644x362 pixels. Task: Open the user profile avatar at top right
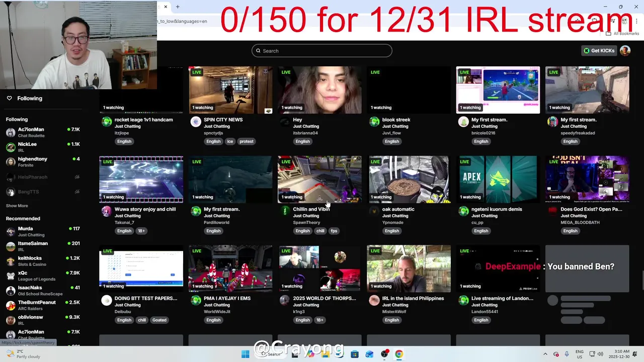625,51
